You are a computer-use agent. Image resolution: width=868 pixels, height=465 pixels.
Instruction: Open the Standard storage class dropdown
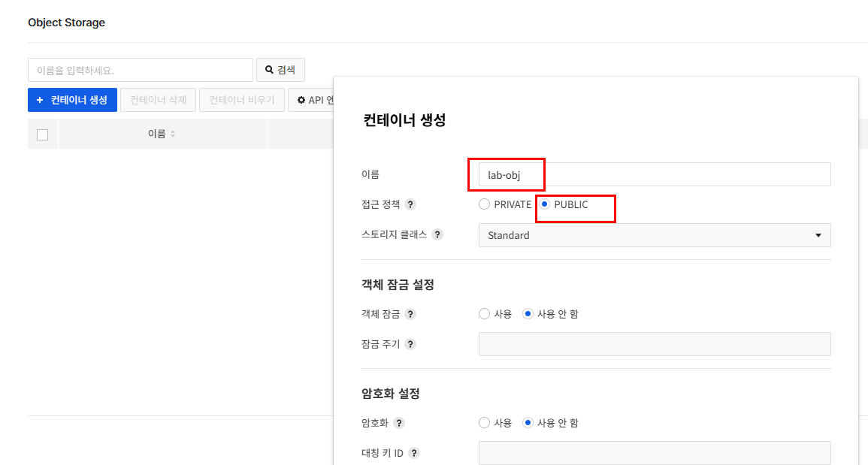click(x=655, y=235)
